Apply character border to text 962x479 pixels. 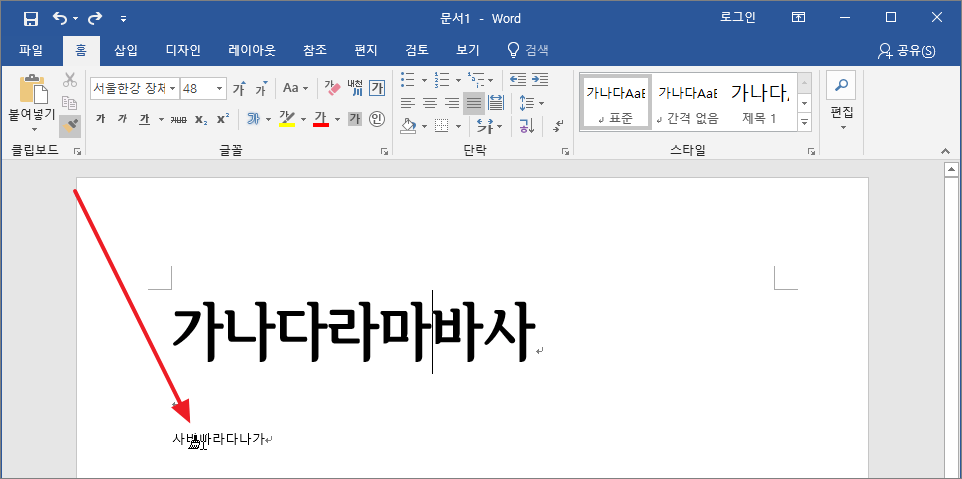377,88
